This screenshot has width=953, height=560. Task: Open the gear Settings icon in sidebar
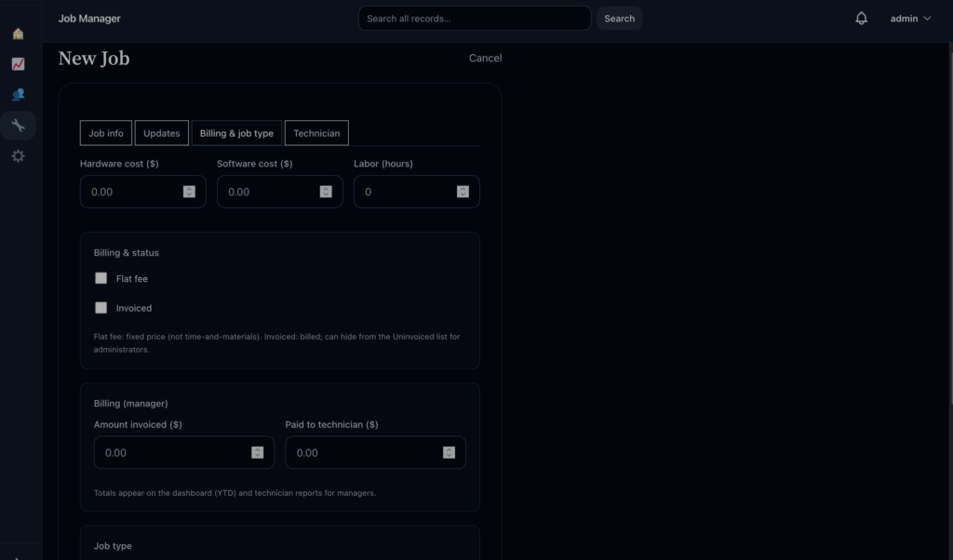[x=18, y=156]
